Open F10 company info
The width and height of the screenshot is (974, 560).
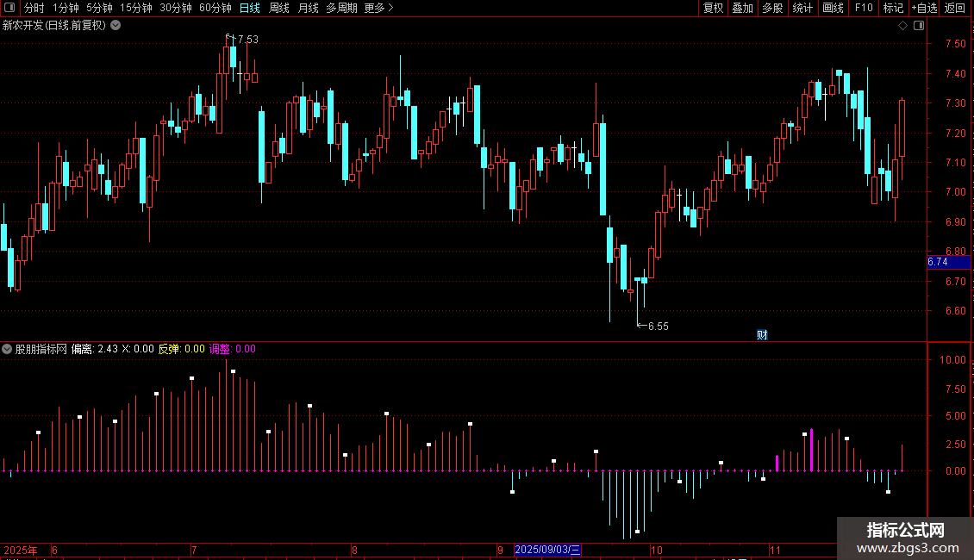(864, 8)
